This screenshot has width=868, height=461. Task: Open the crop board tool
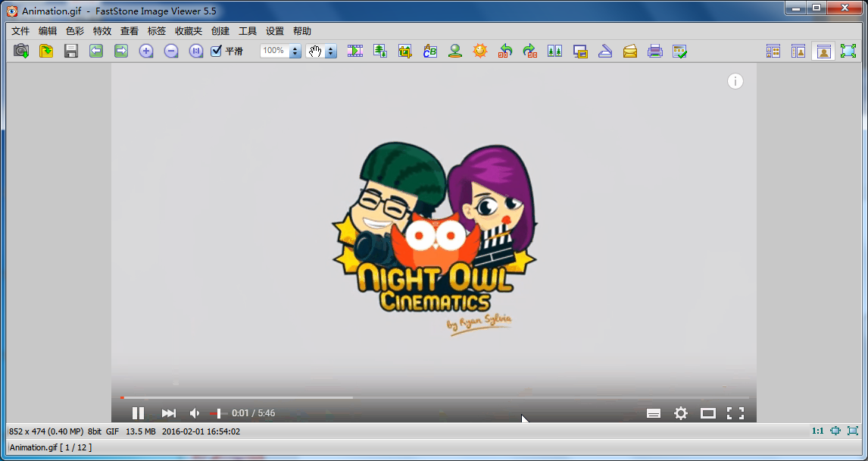405,51
